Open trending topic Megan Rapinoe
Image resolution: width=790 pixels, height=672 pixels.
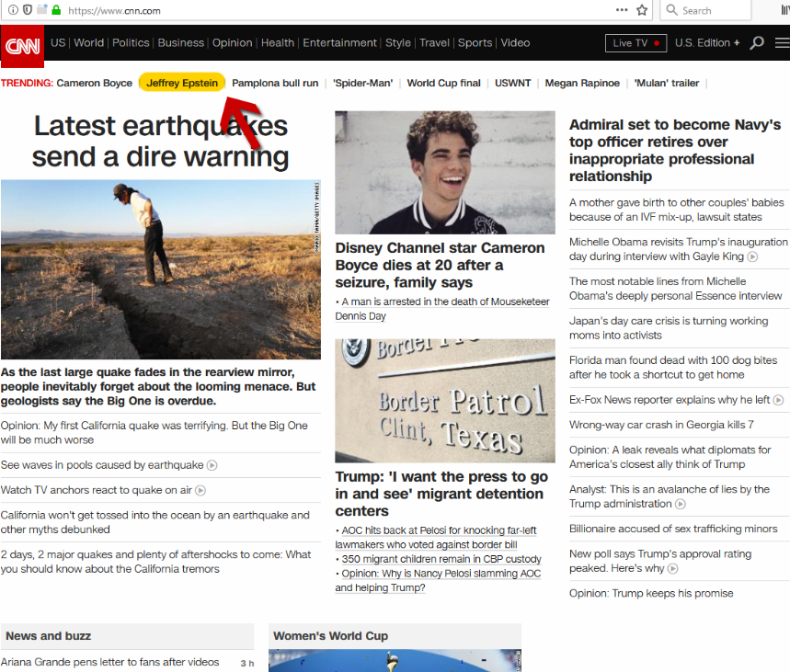[x=582, y=83]
